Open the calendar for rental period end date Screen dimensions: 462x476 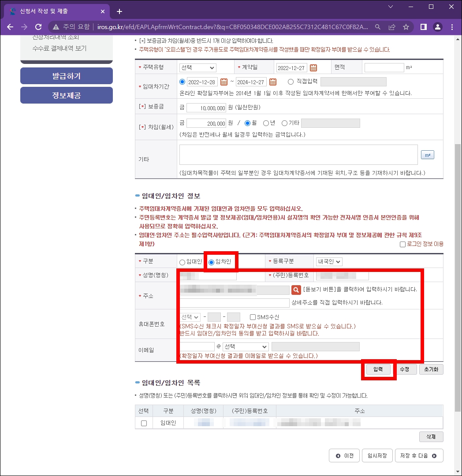click(273, 82)
